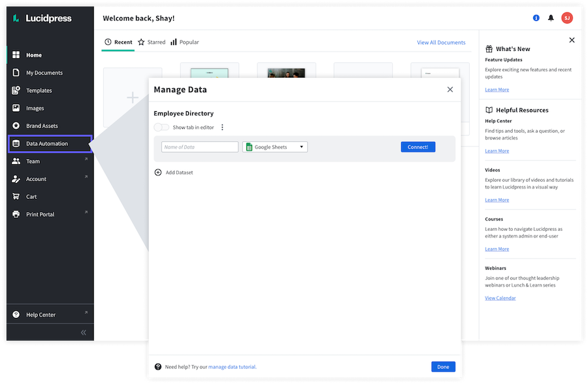Open Team external link arrow

86,159
